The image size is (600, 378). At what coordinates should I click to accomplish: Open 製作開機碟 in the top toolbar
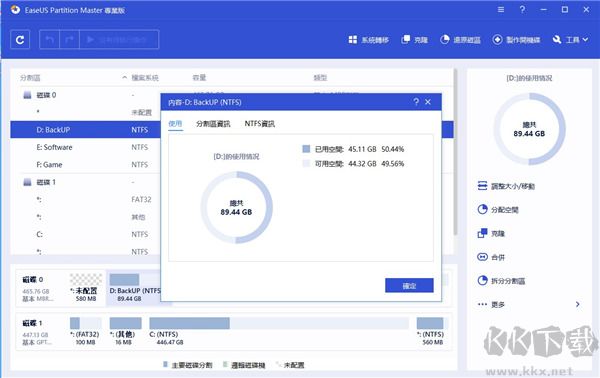pos(516,40)
